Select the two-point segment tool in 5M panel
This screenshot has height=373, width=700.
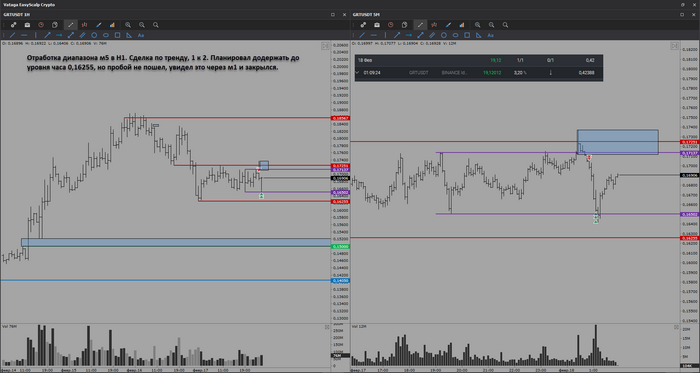(420, 35)
